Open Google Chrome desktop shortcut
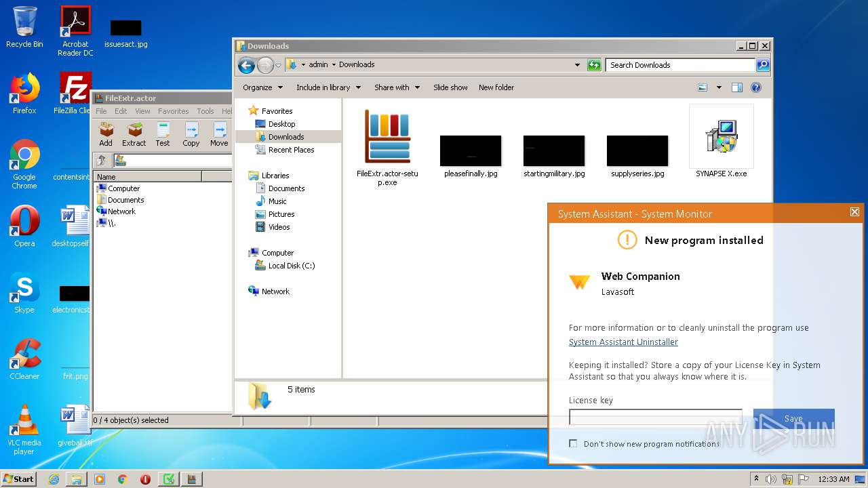This screenshot has height=488, width=868. tap(24, 164)
